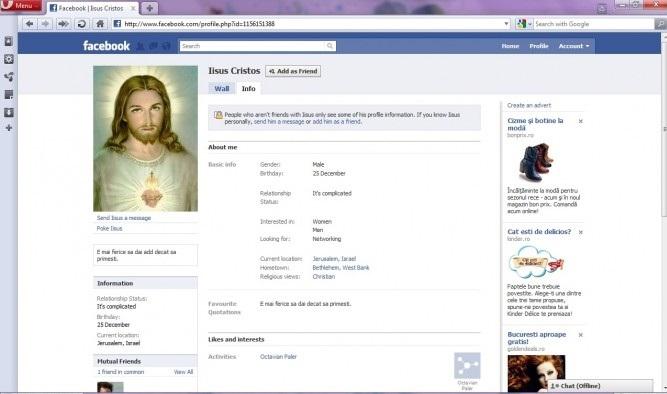Screen dimensions: 667x394
Task: Click the Christian religious views text
Action: click(324, 277)
